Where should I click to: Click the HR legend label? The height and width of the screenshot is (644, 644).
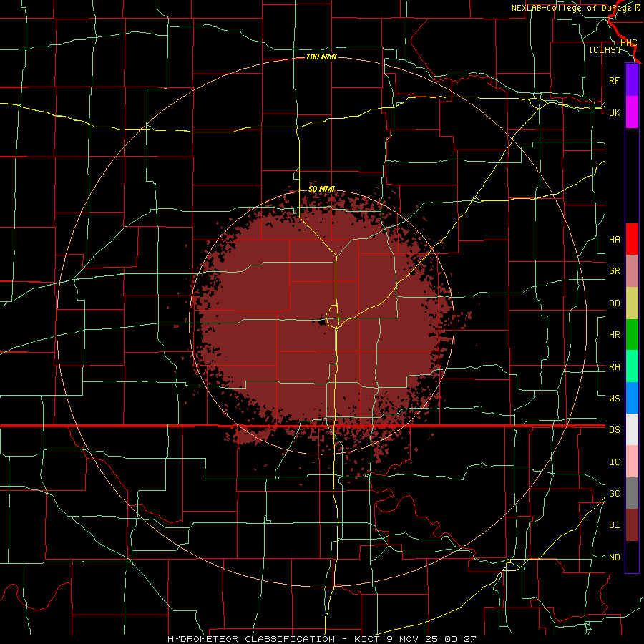[614, 335]
